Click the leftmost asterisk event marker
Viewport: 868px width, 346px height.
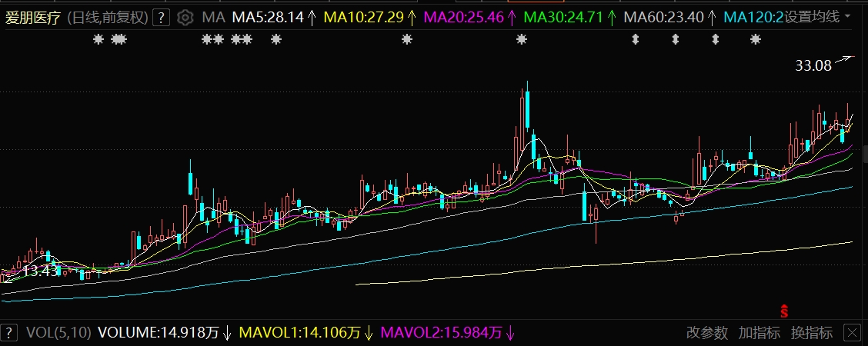click(x=98, y=39)
